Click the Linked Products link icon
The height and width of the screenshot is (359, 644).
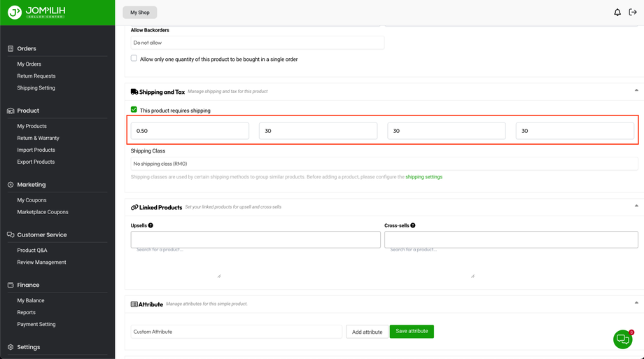(x=134, y=207)
